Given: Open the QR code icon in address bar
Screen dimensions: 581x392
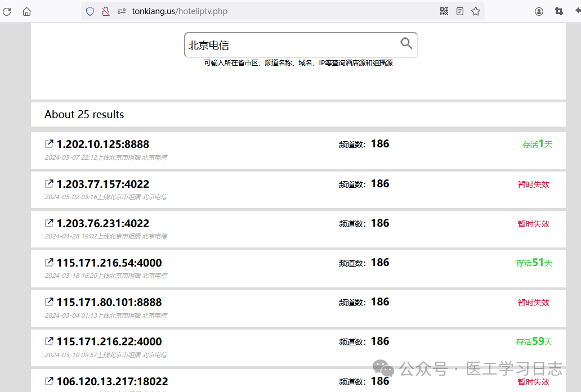Looking at the screenshot, I should click(444, 11).
